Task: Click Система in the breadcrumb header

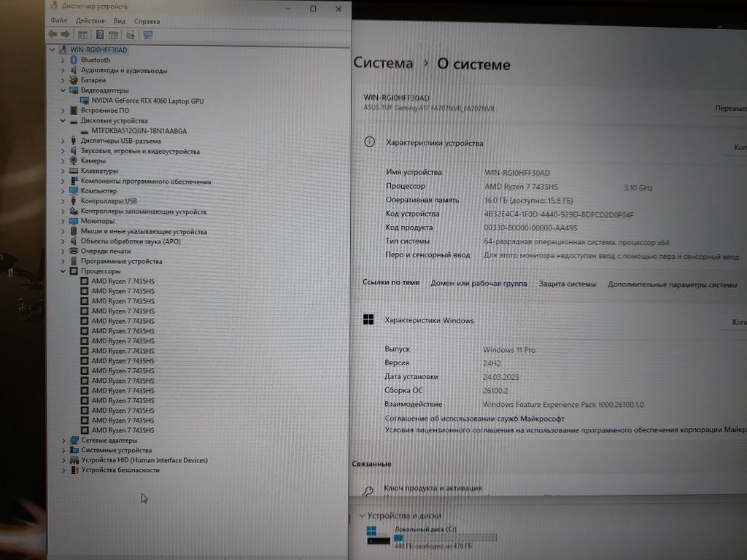Action: (383, 63)
